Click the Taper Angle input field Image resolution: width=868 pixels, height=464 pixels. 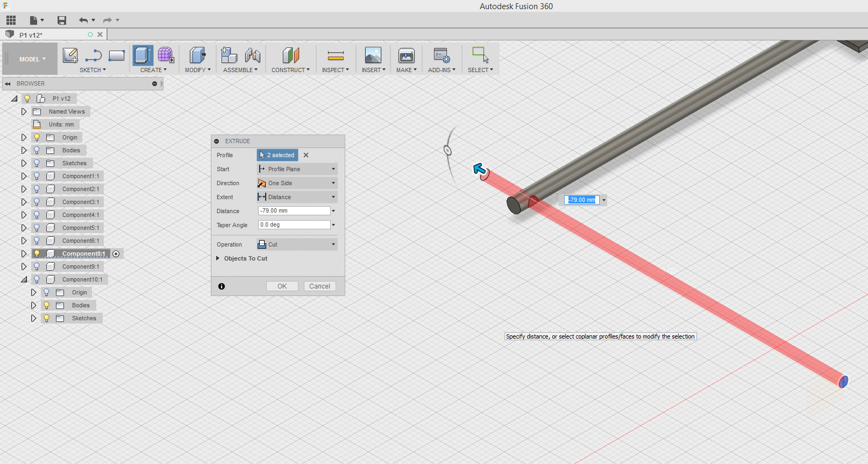(x=294, y=225)
